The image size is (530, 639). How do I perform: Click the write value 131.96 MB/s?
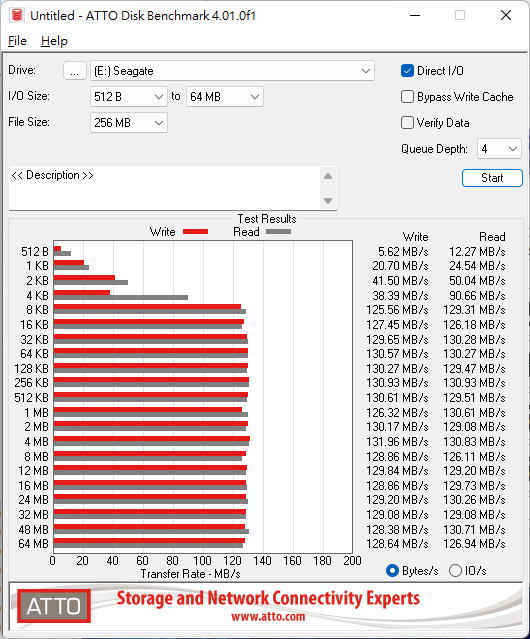397,441
